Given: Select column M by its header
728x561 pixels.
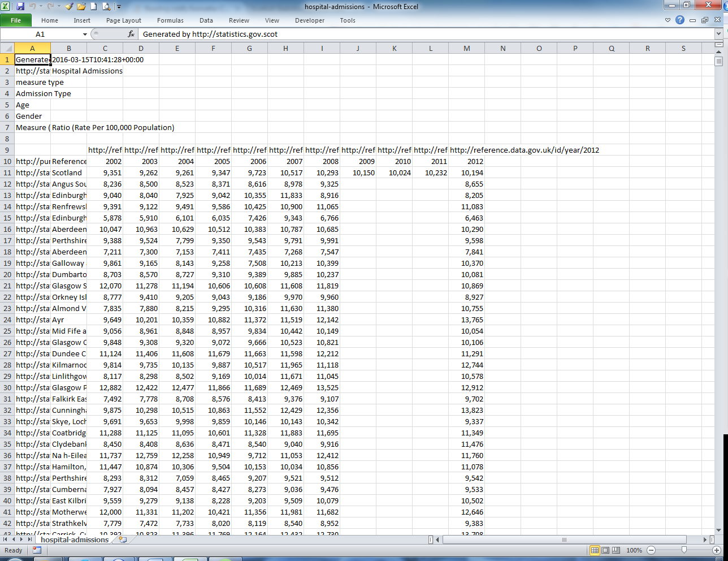Looking at the screenshot, I should click(x=466, y=49).
